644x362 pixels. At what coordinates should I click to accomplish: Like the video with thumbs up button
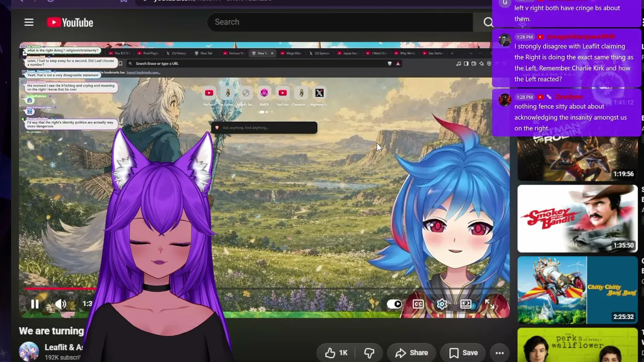336,353
